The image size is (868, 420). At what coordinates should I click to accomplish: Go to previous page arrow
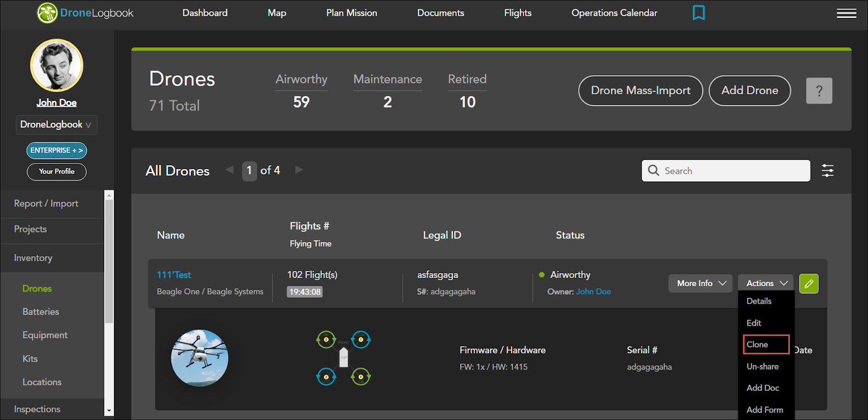(229, 170)
